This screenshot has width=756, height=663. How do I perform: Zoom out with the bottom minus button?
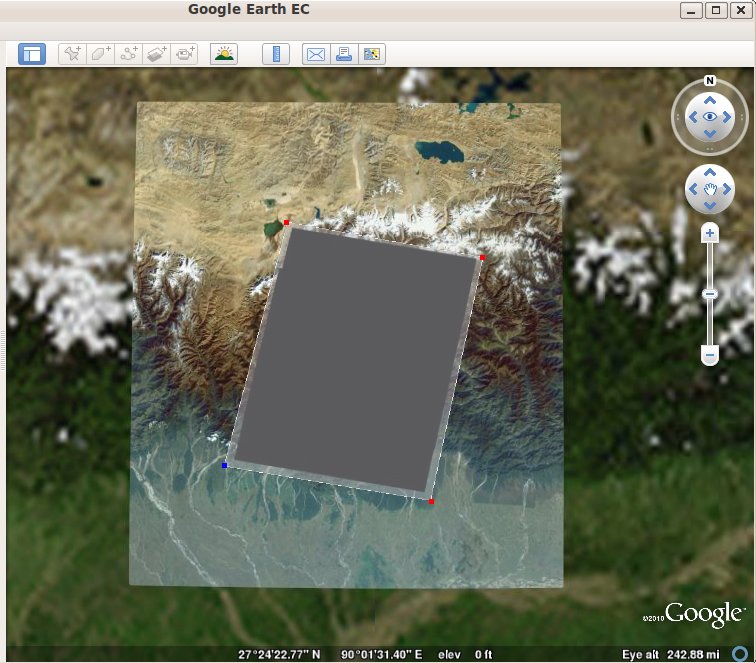click(710, 355)
